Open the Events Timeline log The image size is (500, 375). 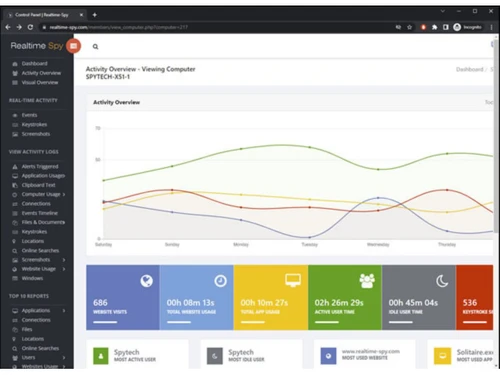[40, 213]
